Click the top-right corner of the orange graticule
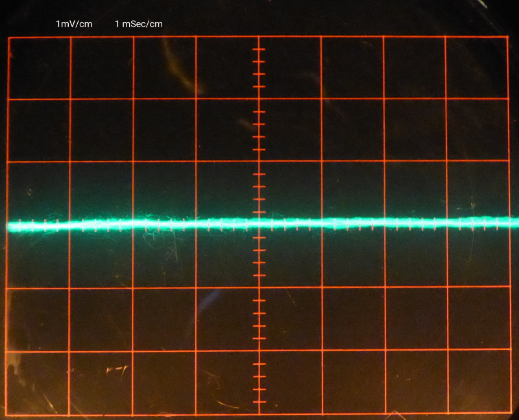Viewport: 519px width, 420px height. (x=507, y=37)
